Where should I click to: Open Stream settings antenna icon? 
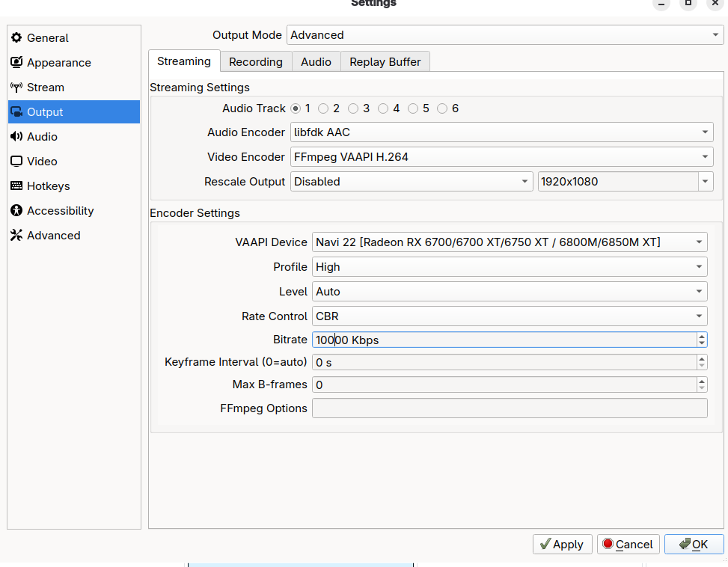[x=16, y=88]
